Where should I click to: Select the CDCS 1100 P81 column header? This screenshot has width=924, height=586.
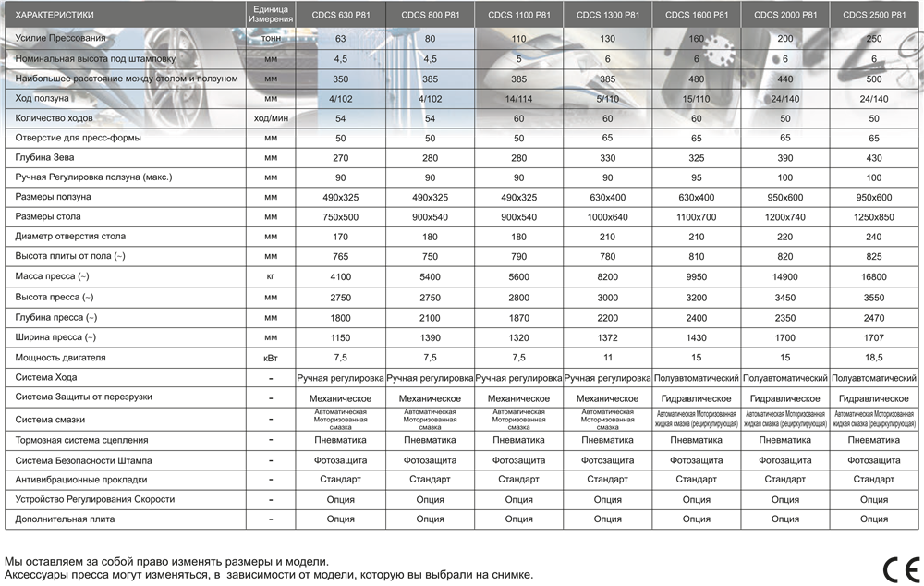click(519, 15)
